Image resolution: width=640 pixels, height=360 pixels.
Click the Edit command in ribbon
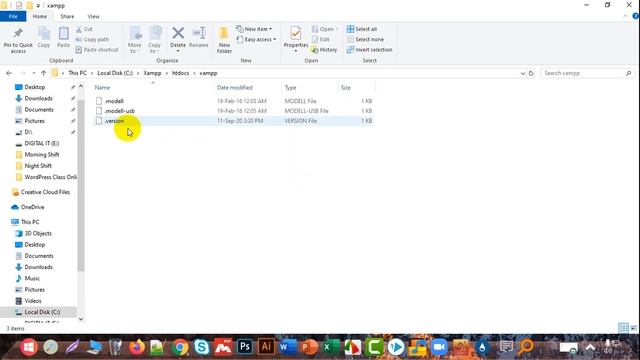coord(321,39)
